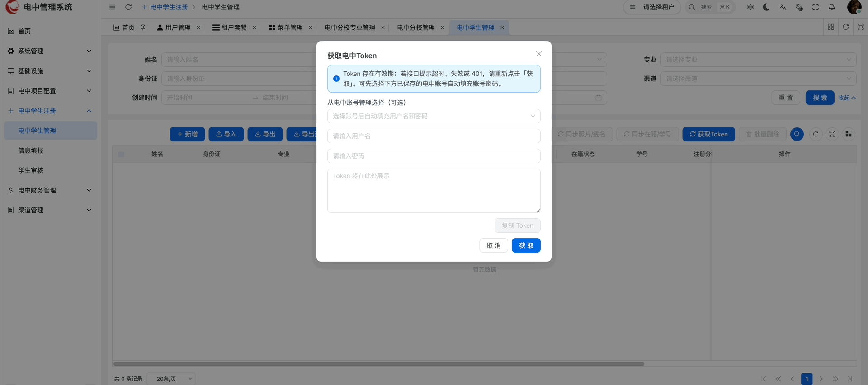Toggle dark mode moon icon

coord(766,7)
